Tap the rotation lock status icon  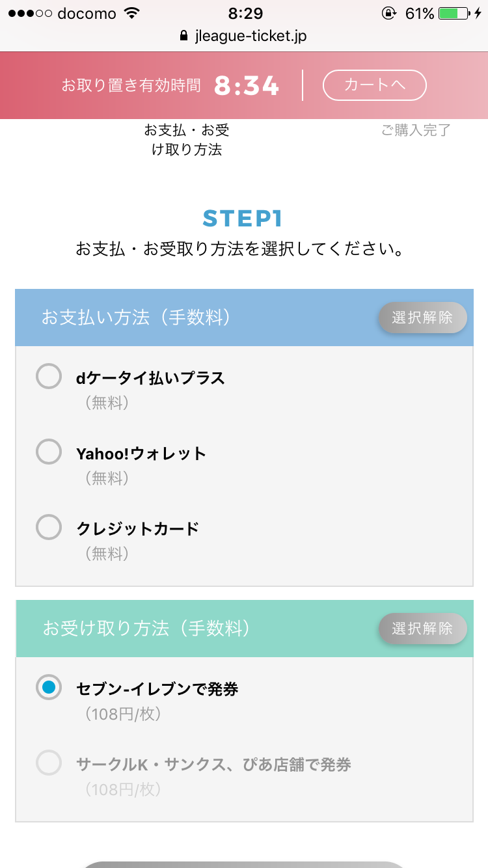[389, 14]
